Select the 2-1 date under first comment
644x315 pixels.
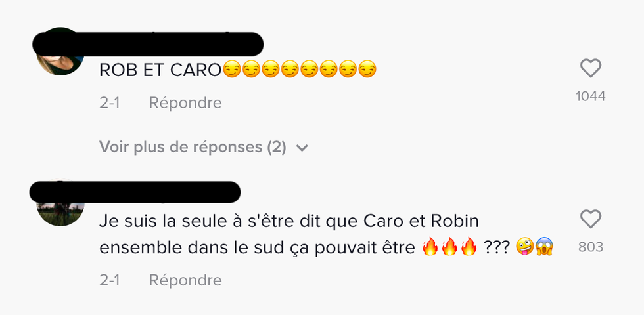click(x=110, y=102)
